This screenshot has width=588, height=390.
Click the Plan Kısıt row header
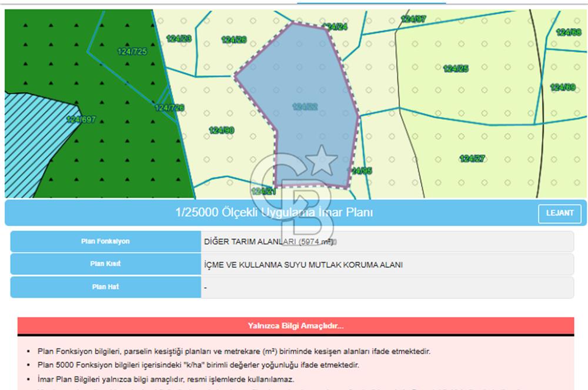click(x=106, y=264)
